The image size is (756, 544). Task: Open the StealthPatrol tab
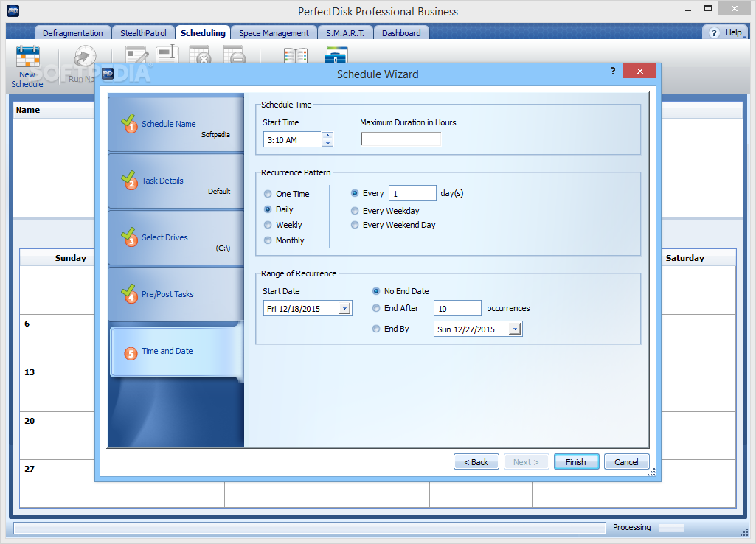pos(143,32)
